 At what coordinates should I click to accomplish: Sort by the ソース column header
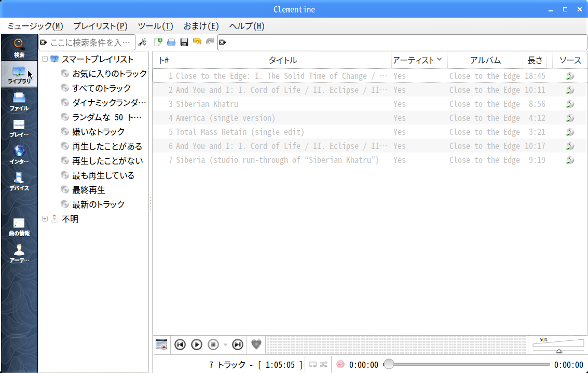570,60
